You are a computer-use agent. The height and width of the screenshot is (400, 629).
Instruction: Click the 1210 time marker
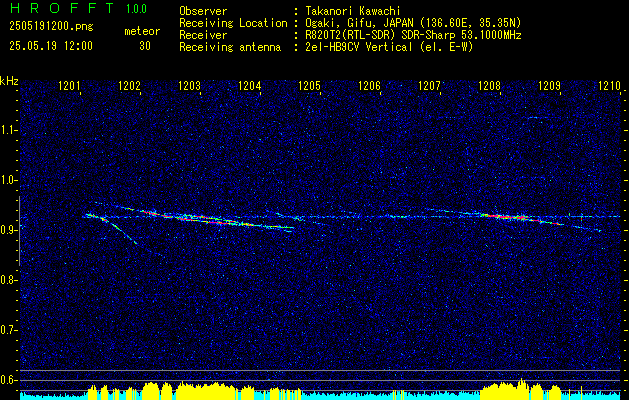click(x=609, y=85)
